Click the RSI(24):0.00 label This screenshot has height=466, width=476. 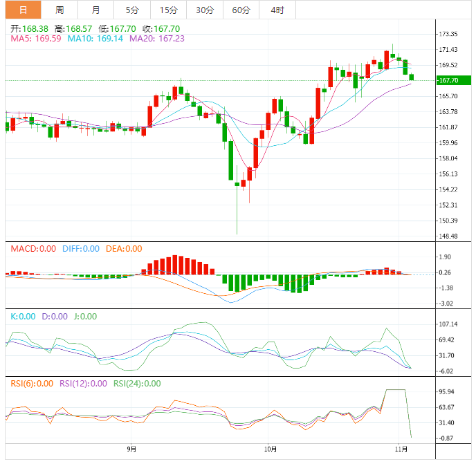137,384
